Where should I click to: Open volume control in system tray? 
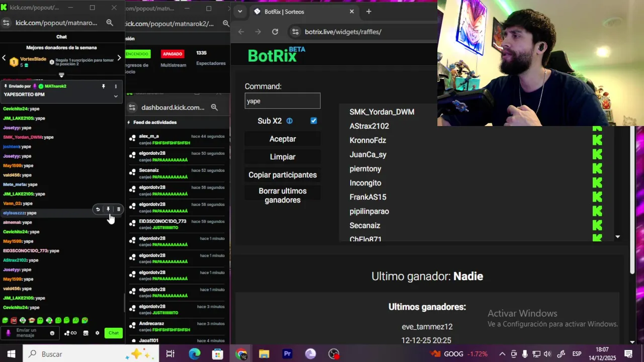pyautogui.click(x=547, y=354)
